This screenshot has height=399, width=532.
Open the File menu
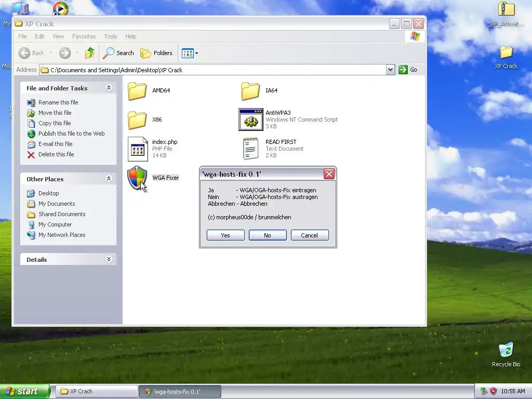pyautogui.click(x=22, y=36)
